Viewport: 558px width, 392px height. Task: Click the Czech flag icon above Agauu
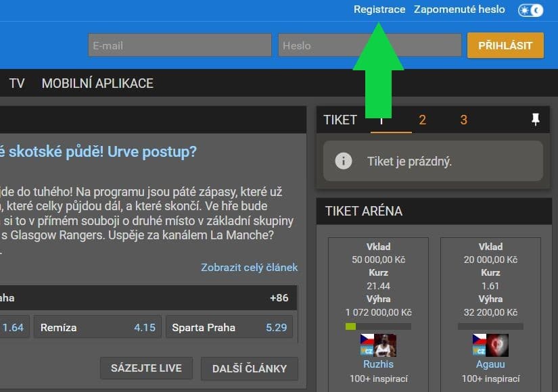click(479, 340)
